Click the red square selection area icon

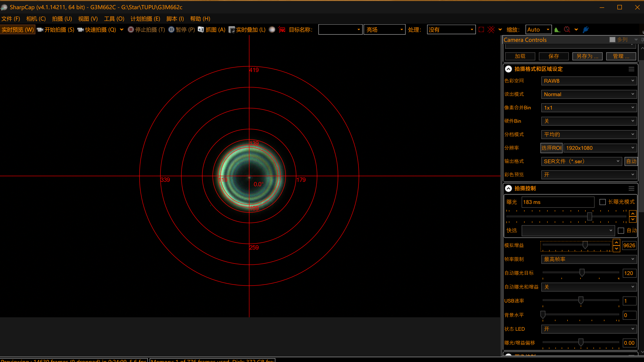point(481,30)
